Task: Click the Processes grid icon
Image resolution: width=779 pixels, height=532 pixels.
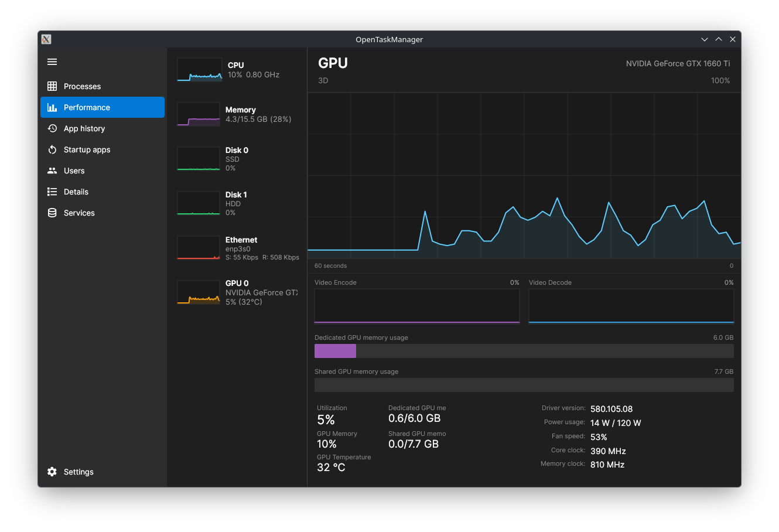Action: pos(52,86)
